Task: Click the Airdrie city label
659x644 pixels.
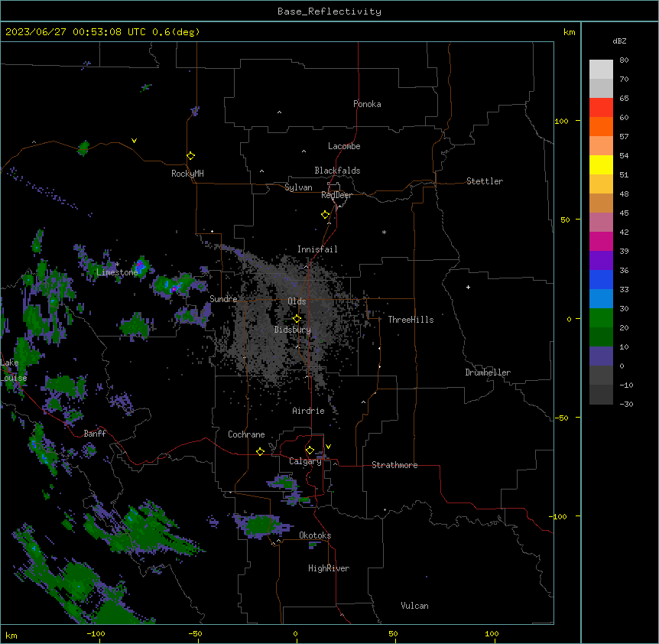Action: coord(309,411)
